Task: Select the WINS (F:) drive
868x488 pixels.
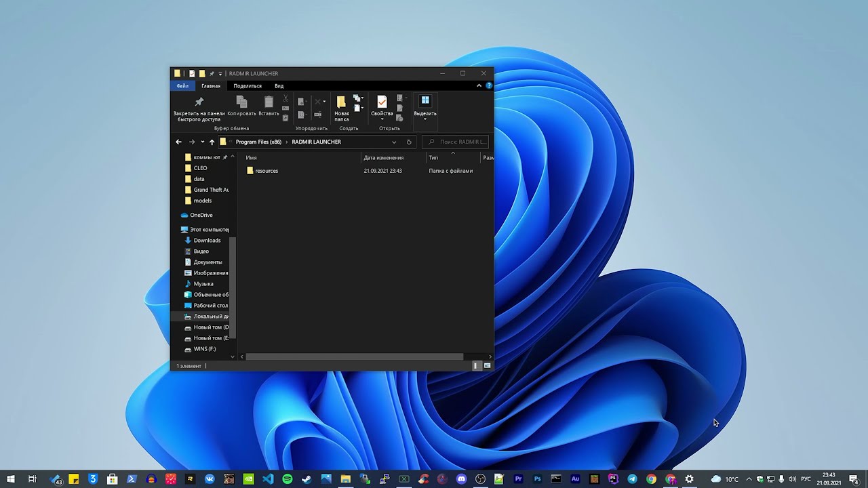Action: point(205,349)
